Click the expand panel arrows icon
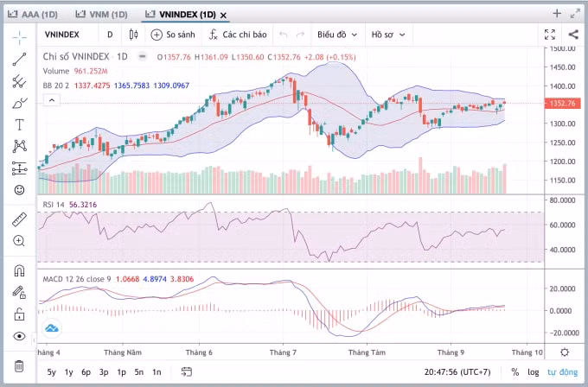This screenshot has width=588, height=387. point(575,14)
